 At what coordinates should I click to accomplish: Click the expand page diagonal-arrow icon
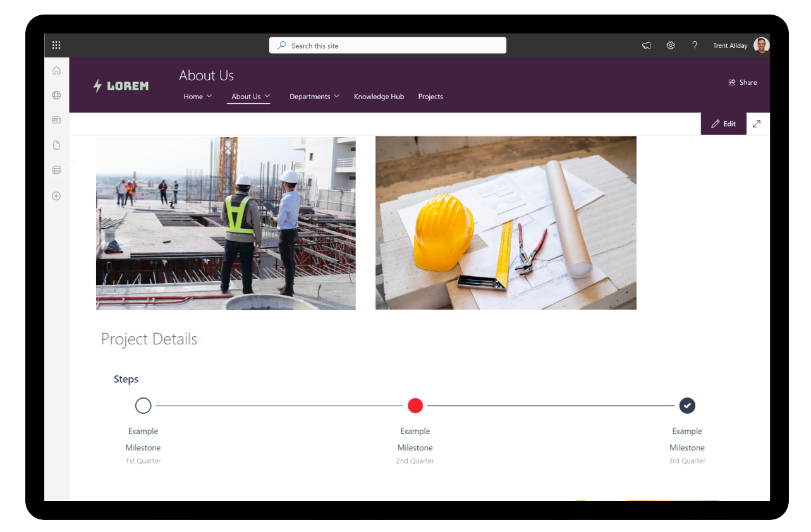pos(757,123)
